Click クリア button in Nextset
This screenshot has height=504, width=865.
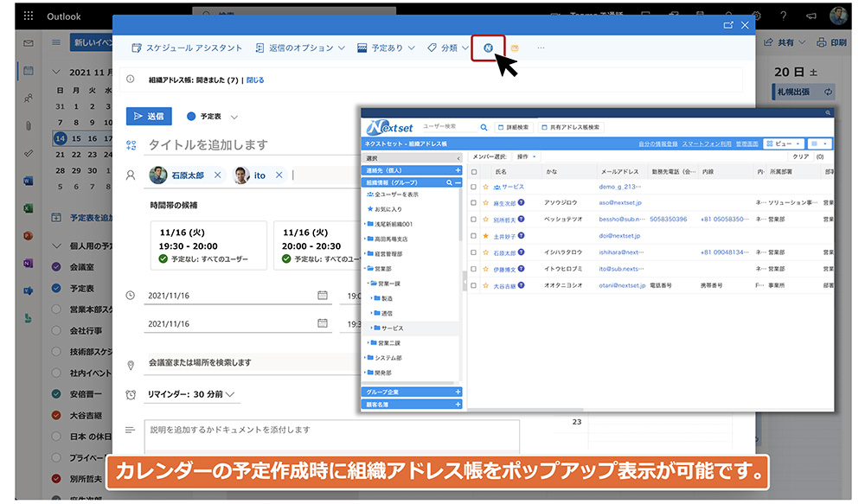pyautogui.click(x=801, y=157)
